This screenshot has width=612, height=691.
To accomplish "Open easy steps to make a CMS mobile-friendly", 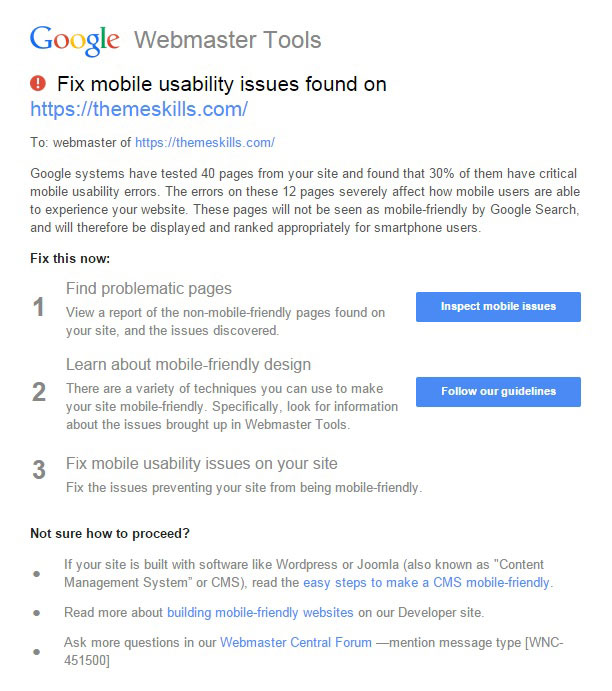I will [426, 583].
